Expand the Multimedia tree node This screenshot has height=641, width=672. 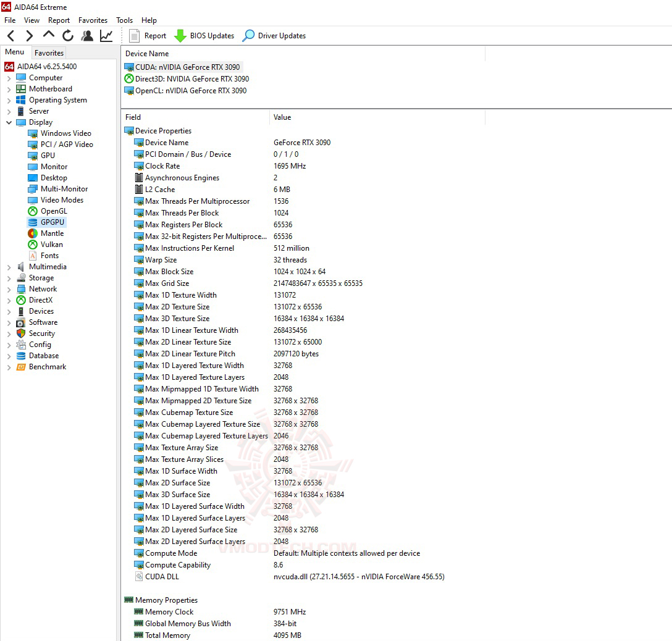tap(9, 267)
